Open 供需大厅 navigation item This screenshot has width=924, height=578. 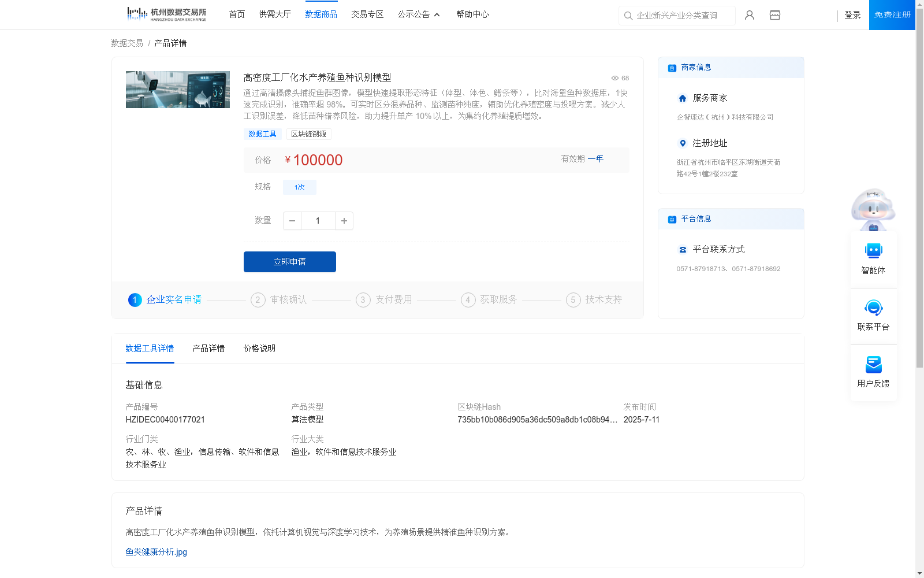(x=275, y=14)
